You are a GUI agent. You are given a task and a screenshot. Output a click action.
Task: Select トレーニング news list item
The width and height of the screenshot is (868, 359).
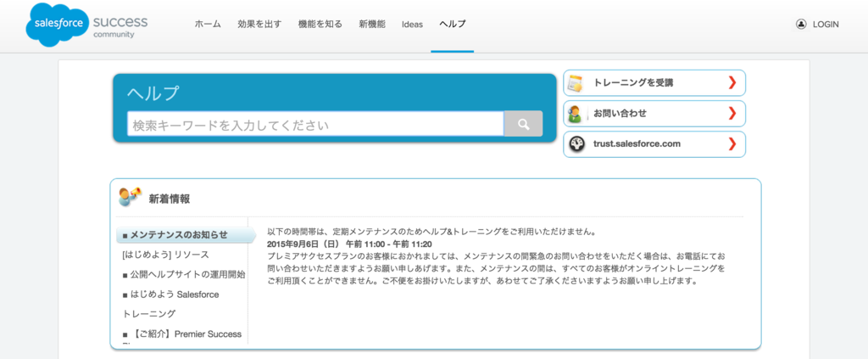(149, 314)
